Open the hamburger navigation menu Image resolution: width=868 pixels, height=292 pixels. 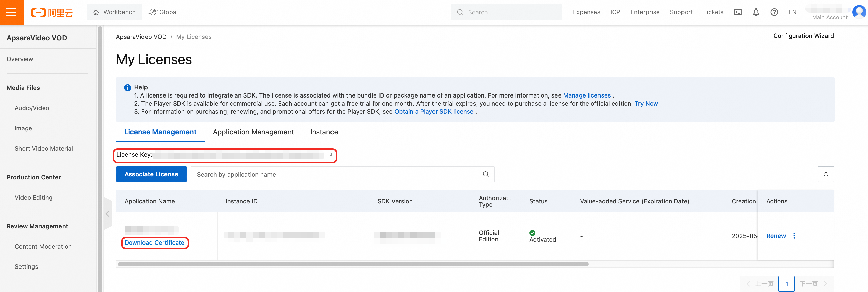click(11, 12)
